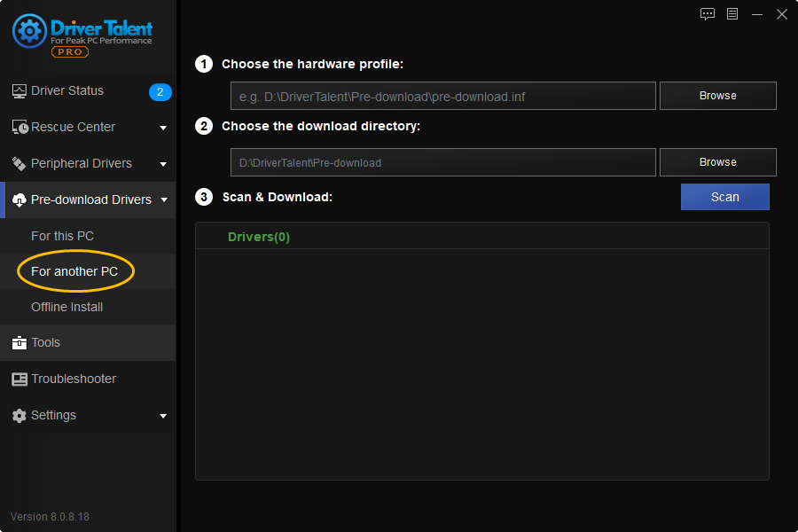
Task: Browse for the download directory
Action: point(717,162)
